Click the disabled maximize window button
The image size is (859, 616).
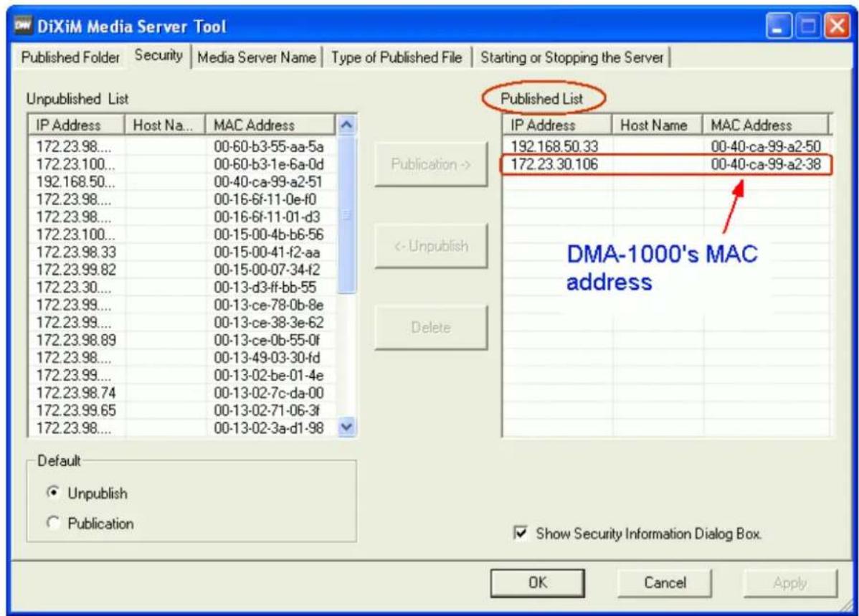(x=807, y=27)
